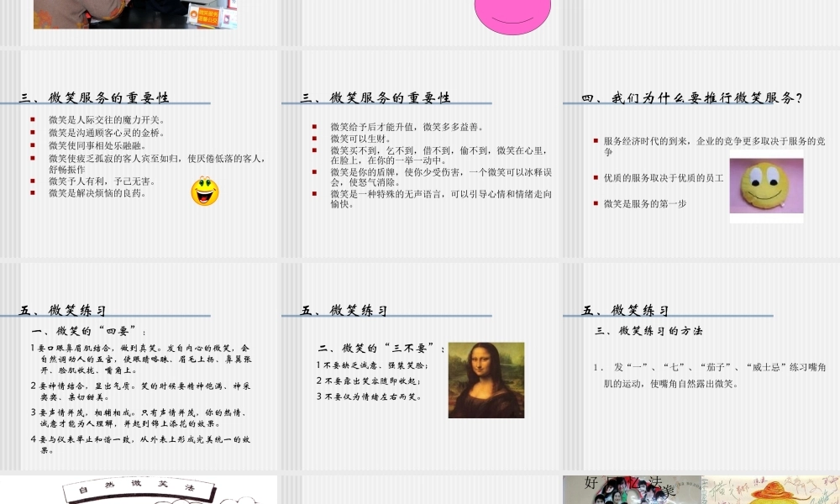Viewport: 840px width, 504px height.
Task: Click subheading 二、微笑的“三不要”
Action: click(x=381, y=348)
